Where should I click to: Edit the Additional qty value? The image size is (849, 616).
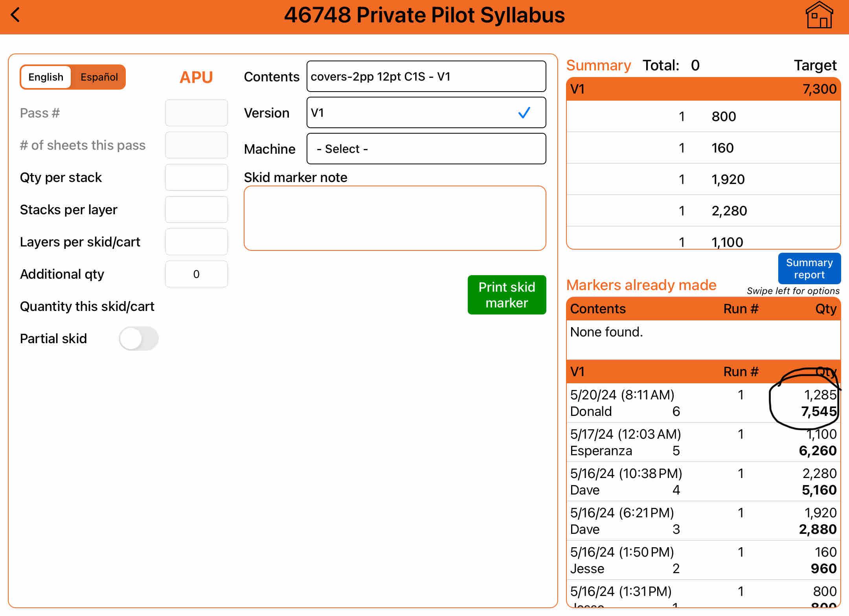[196, 274]
